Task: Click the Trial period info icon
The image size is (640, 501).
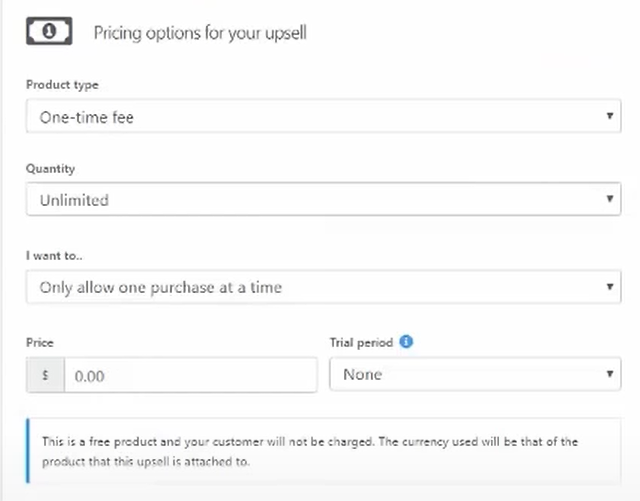Action: point(406,341)
